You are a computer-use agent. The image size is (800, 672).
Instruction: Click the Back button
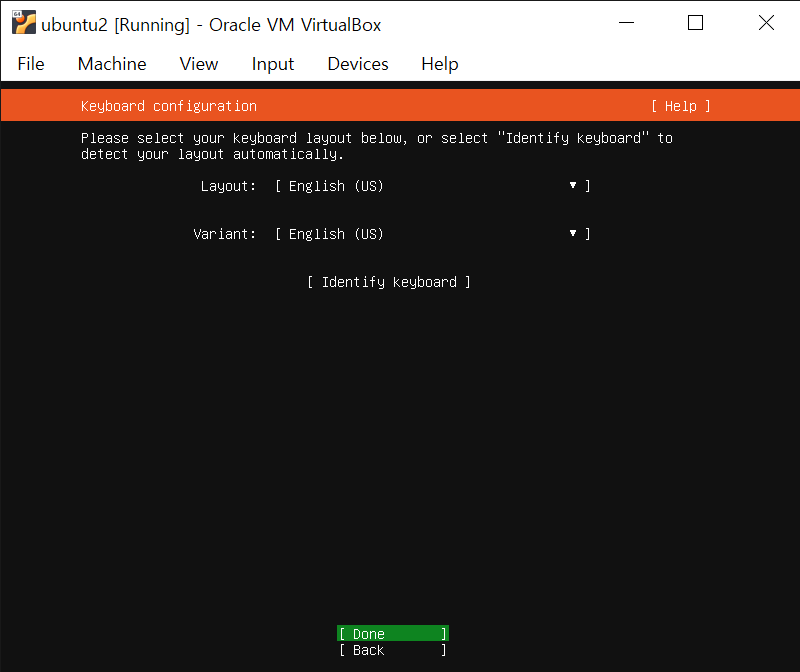point(392,649)
